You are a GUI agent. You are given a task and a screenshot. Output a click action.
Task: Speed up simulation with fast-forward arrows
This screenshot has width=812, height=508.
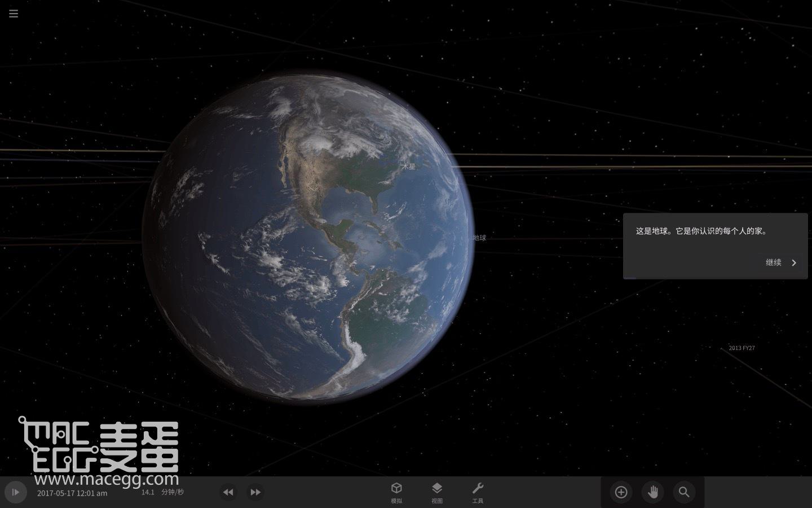tap(255, 492)
